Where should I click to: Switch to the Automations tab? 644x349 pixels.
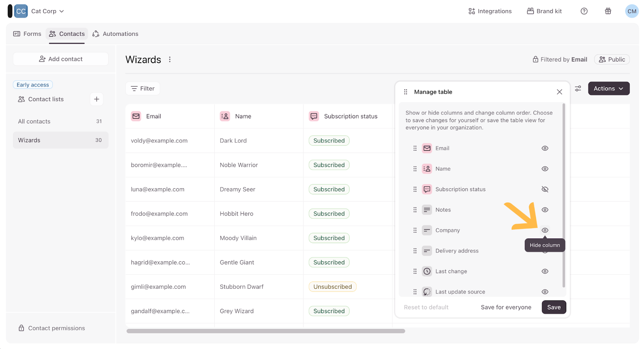(116, 34)
